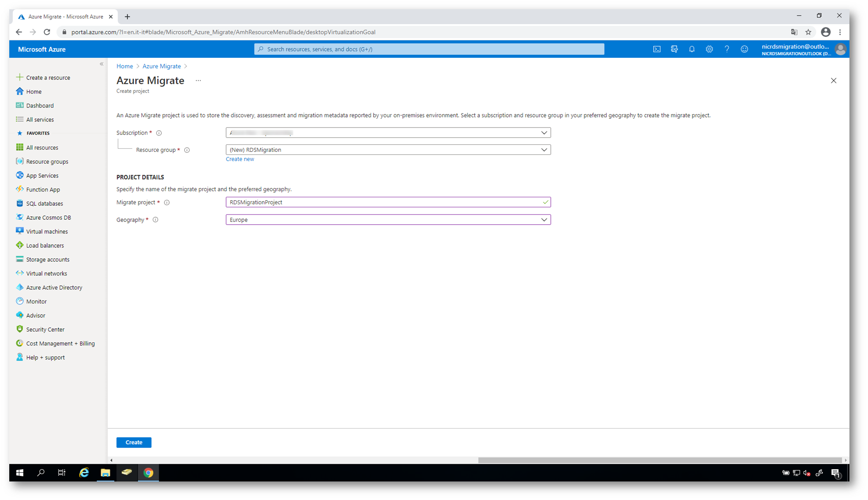
Task: Open the Directory + subscription filter icon
Action: (674, 49)
